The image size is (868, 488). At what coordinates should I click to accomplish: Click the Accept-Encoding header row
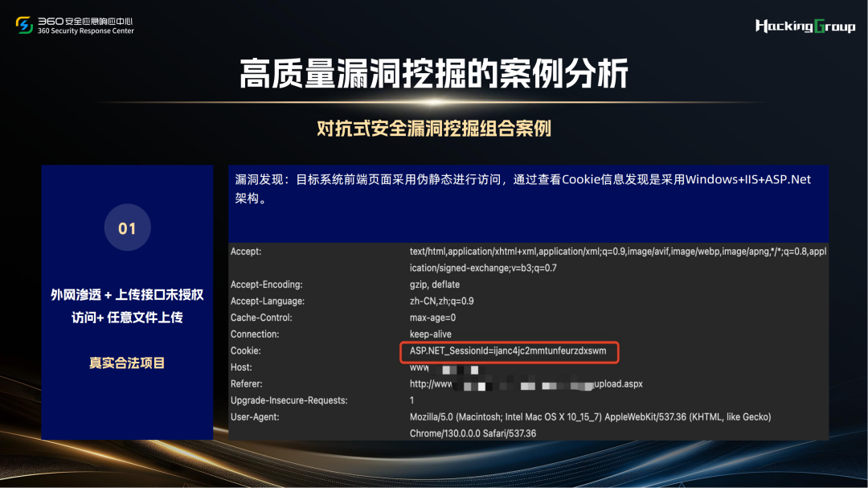point(266,285)
